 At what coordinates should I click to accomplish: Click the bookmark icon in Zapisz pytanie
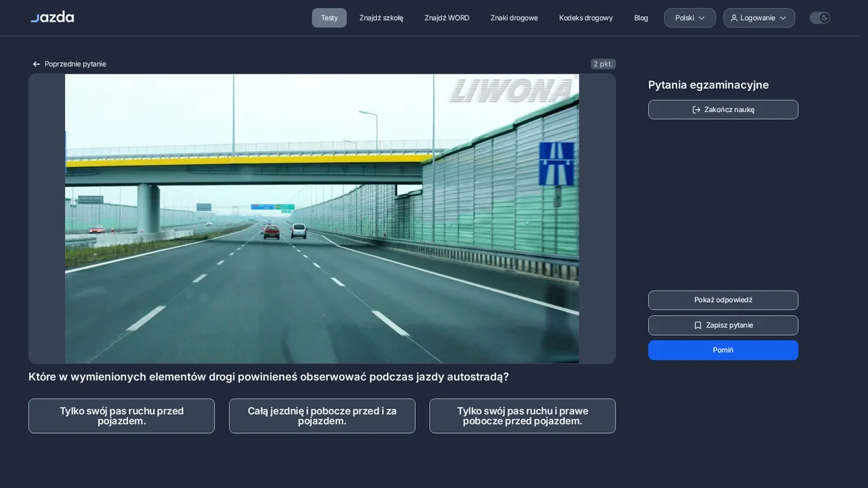click(698, 325)
